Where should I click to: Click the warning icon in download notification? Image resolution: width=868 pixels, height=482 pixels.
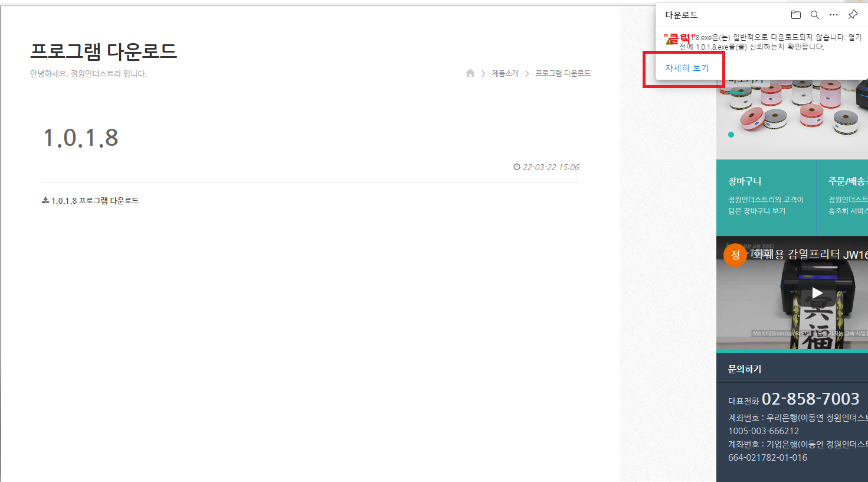click(x=670, y=40)
